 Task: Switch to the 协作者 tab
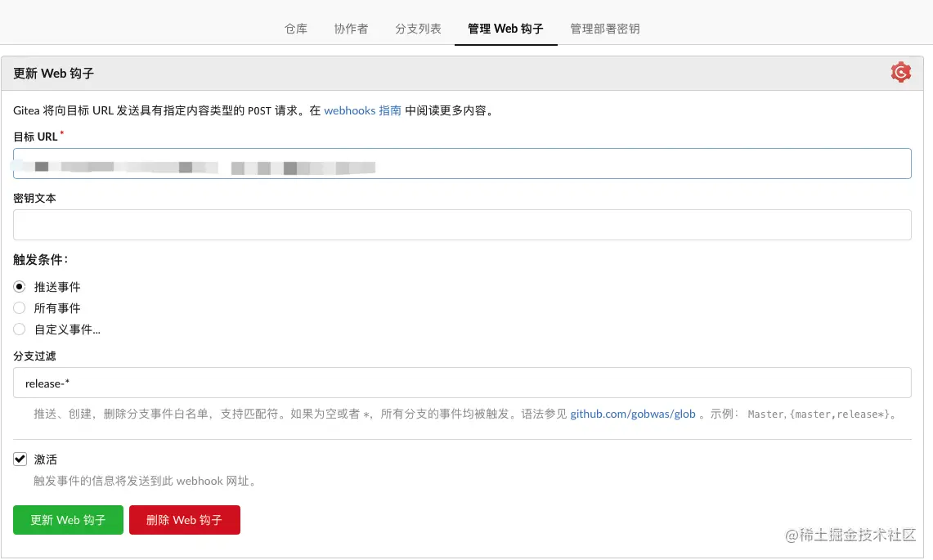point(351,29)
